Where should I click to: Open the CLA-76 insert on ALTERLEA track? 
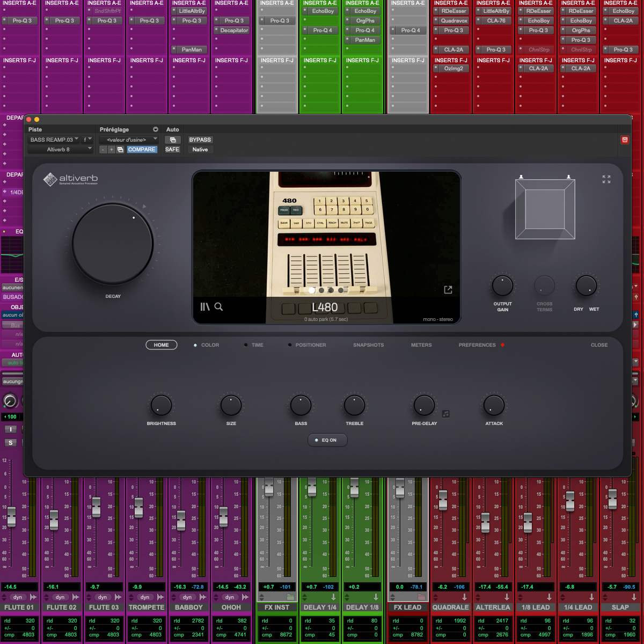click(493, 21)
